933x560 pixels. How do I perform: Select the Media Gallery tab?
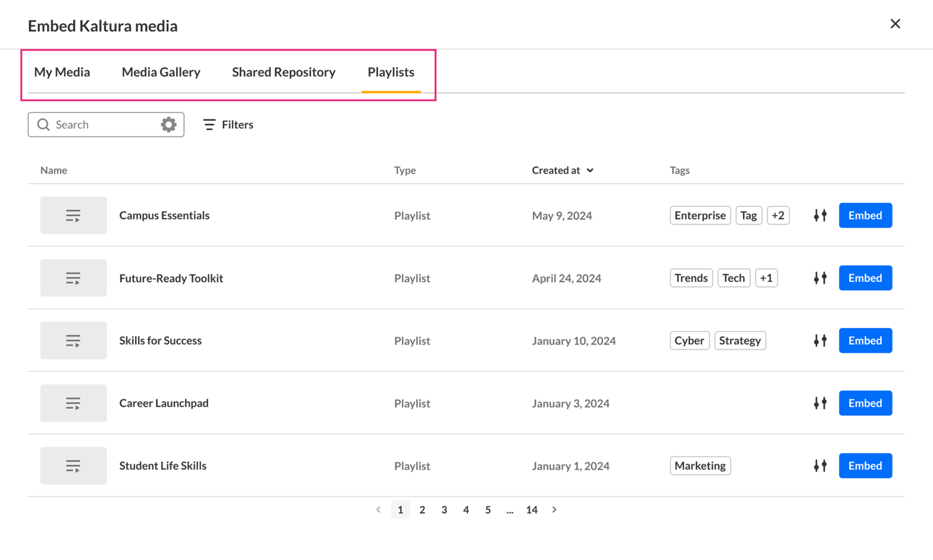point(161,72)
